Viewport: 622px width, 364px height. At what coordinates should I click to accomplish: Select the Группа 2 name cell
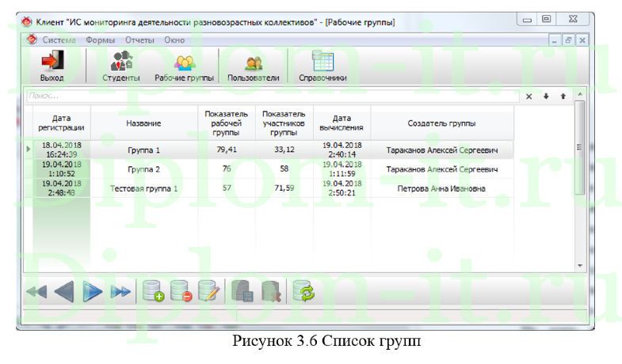click(143, 169)
